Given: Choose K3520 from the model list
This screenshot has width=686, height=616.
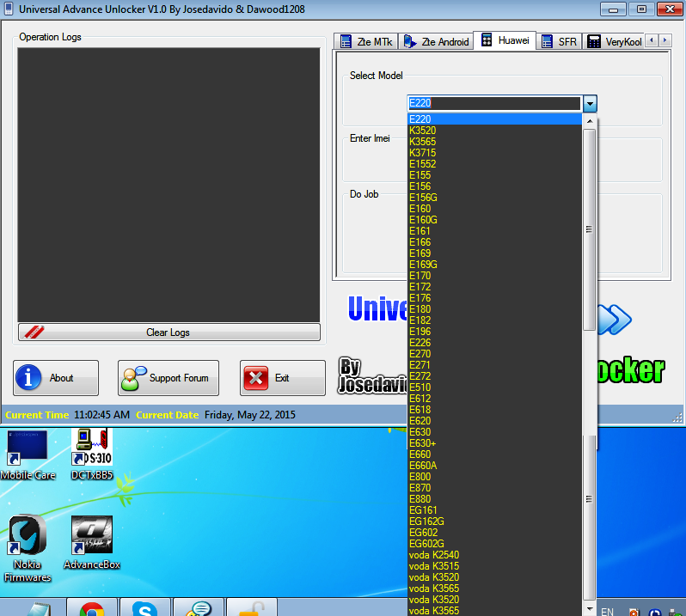Looking at the screenshot, I should [494, 131].
